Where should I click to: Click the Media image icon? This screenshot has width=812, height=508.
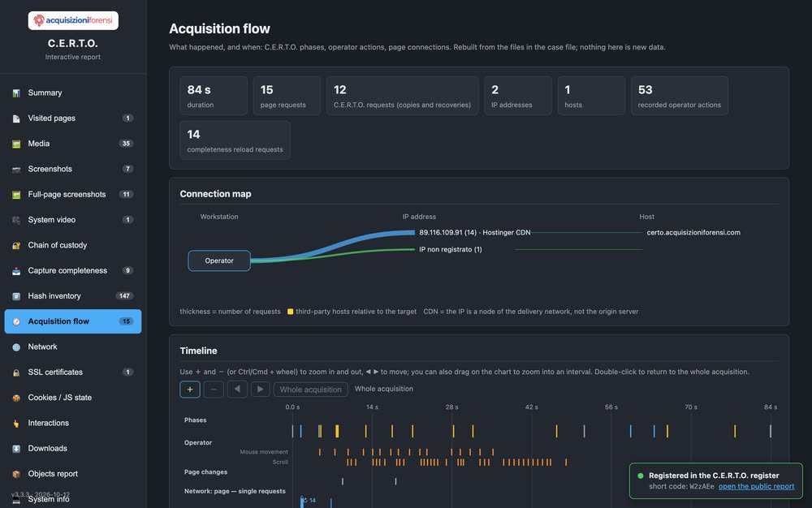click(16, 144)
